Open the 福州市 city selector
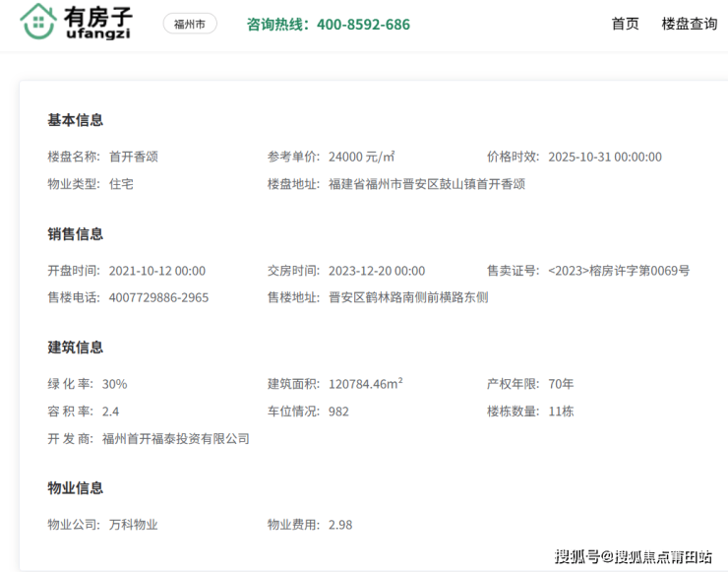The image size is (728, 572). [x=190, y=24]
